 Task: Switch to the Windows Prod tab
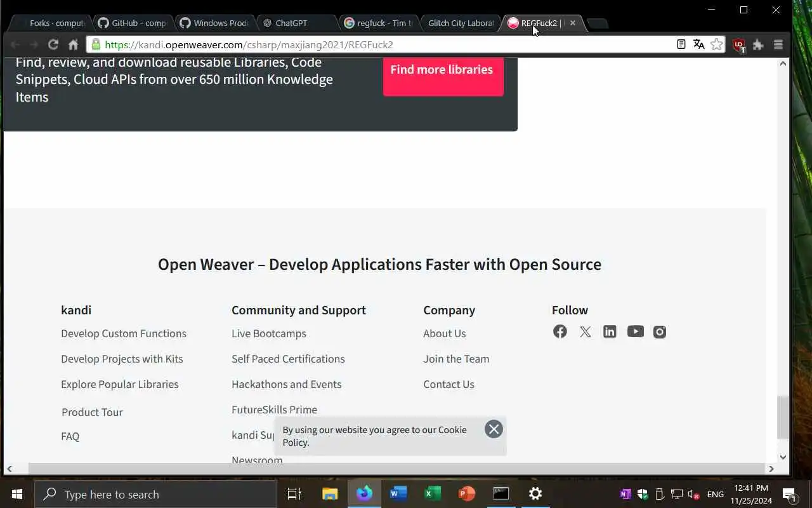pyautogui.click(x=214, y=23)
